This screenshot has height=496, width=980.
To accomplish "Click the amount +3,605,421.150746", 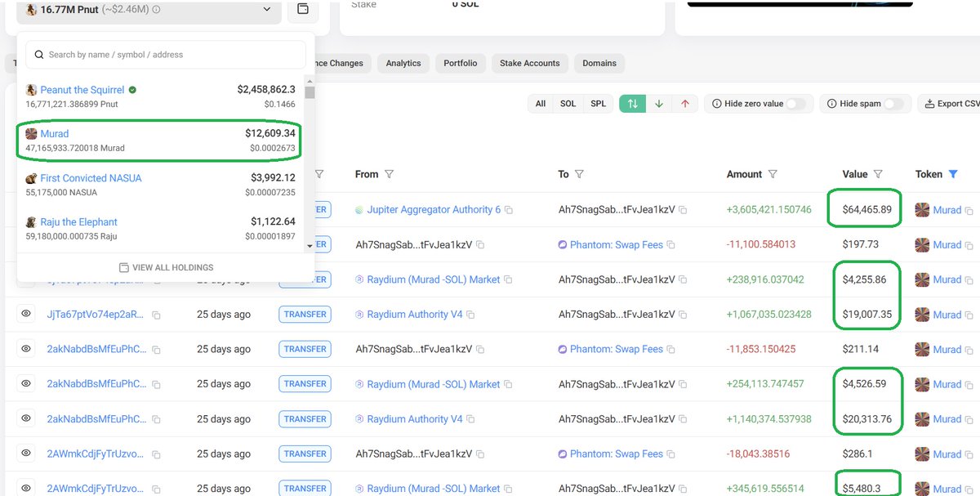I will [x=769, y=209].
